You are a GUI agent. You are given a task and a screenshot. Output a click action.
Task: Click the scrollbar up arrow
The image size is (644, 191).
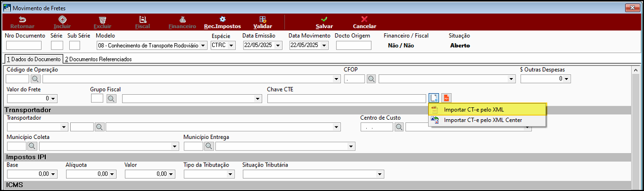[x=635, y=70]
